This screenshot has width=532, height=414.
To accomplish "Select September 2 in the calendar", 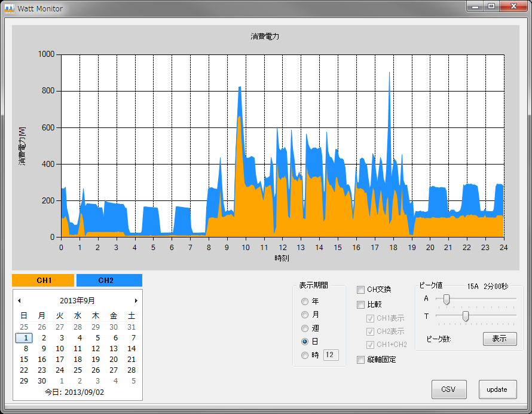I will pos(44,338).
